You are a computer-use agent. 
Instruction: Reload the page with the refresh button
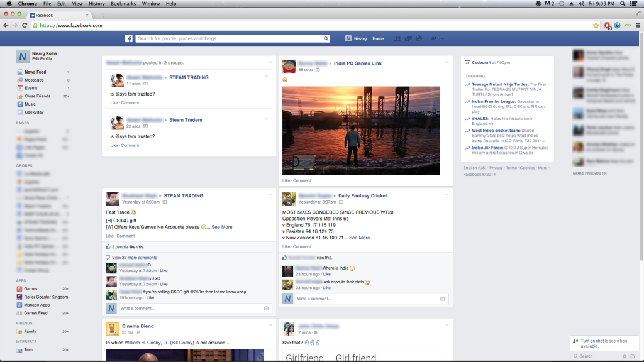[25, 25]
